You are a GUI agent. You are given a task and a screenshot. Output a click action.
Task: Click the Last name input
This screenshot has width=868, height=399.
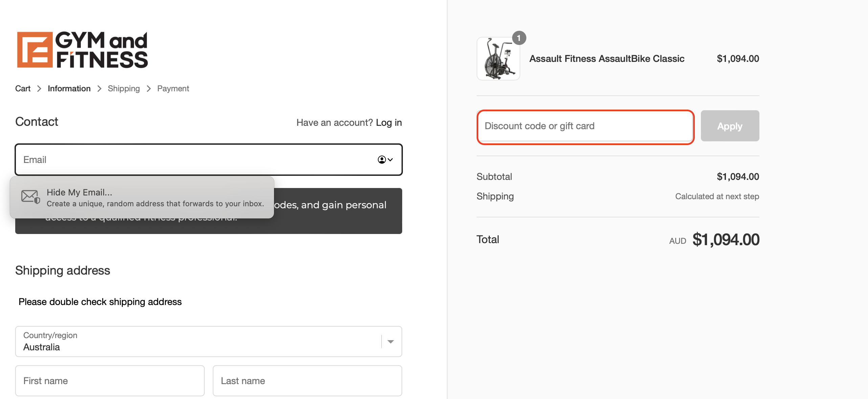[307, 381]
